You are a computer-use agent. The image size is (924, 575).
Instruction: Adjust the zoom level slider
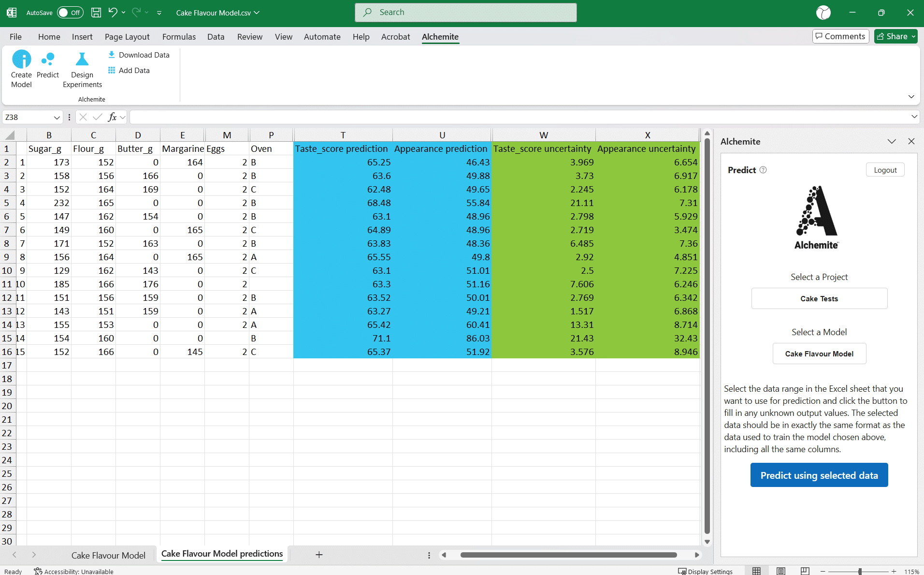(x=860, y=571)
